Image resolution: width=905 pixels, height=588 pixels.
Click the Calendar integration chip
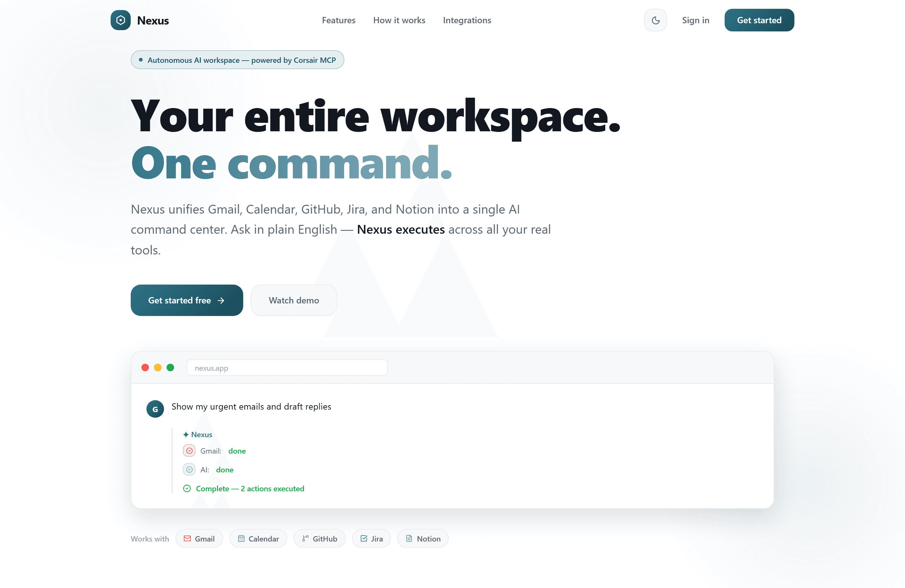click(x=258, y=539)
